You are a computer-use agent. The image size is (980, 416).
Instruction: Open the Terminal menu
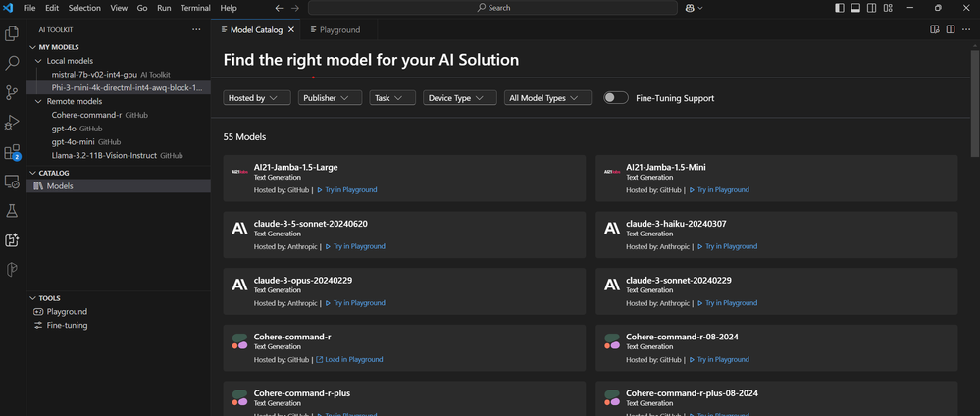pyautogui.click(x=195, y=8)
